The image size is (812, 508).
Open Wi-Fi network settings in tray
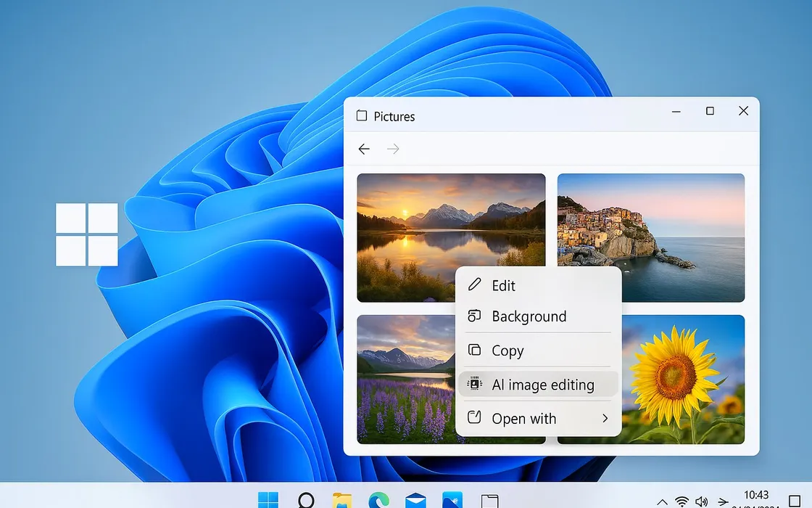click(682, 501)
